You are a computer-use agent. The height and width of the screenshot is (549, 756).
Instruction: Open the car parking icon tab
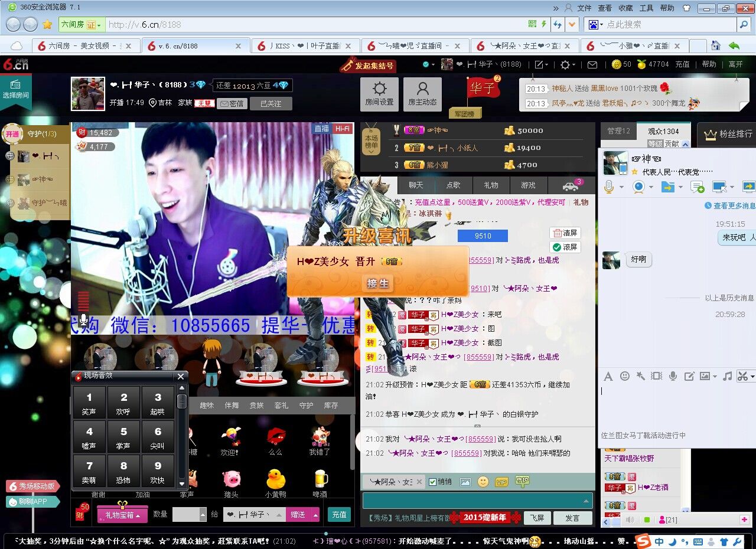coord(571,186)
